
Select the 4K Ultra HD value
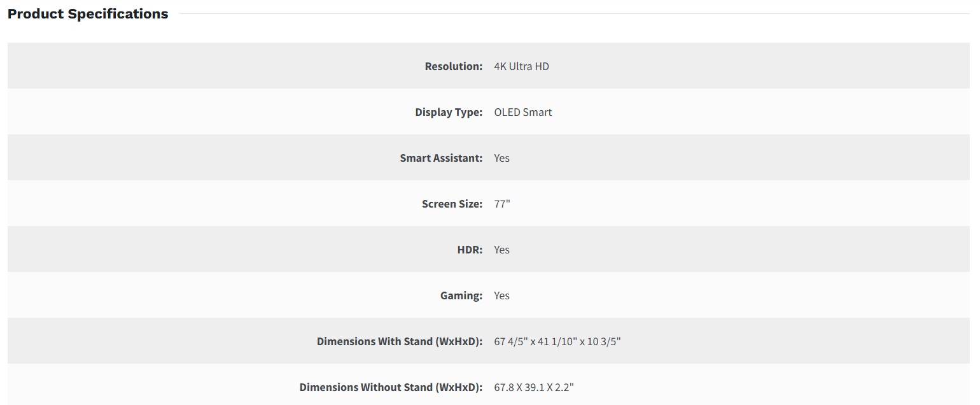[x=521, y=66]
